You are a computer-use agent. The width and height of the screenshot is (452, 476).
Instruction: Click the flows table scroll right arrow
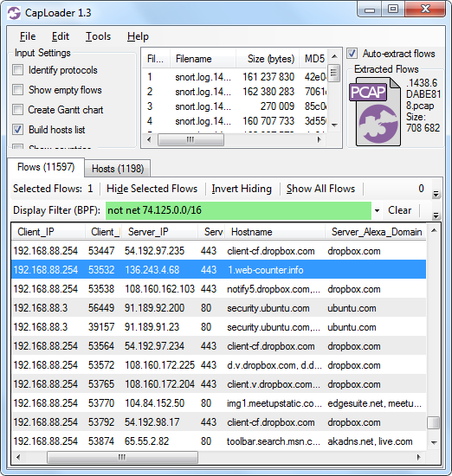419,457
